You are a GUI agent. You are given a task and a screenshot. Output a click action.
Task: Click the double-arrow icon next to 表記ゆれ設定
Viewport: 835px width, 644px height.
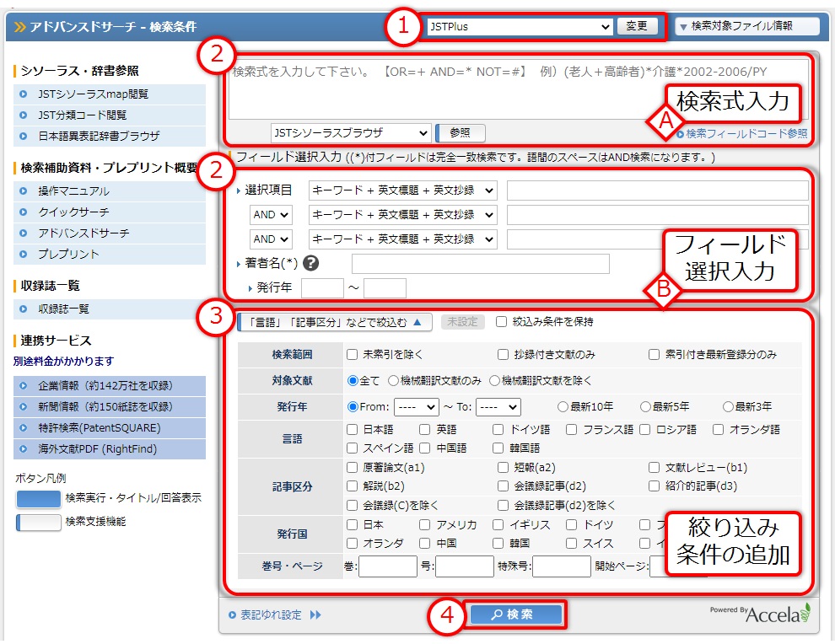315,615
